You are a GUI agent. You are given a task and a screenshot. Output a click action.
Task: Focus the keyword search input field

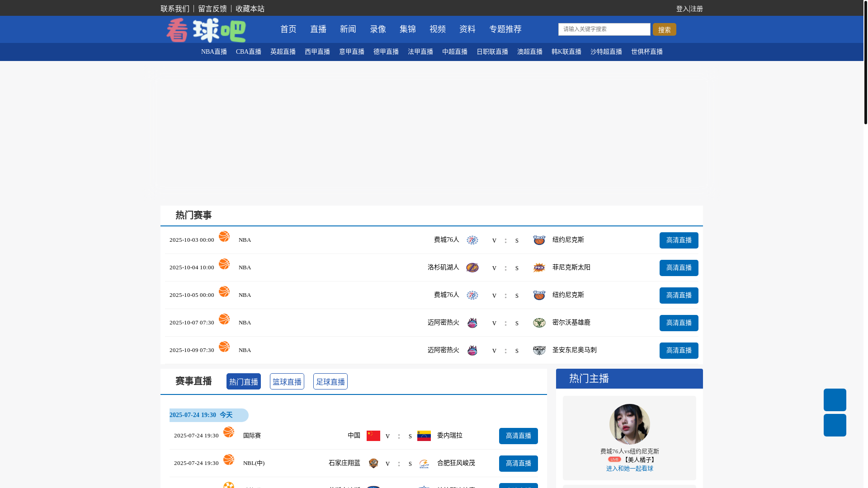click(604, 29)
